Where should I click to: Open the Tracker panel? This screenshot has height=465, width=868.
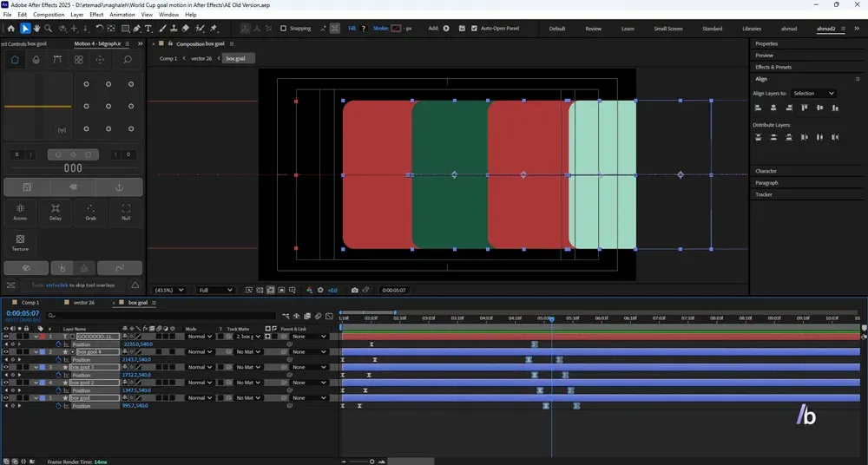[x=763, y=194]
